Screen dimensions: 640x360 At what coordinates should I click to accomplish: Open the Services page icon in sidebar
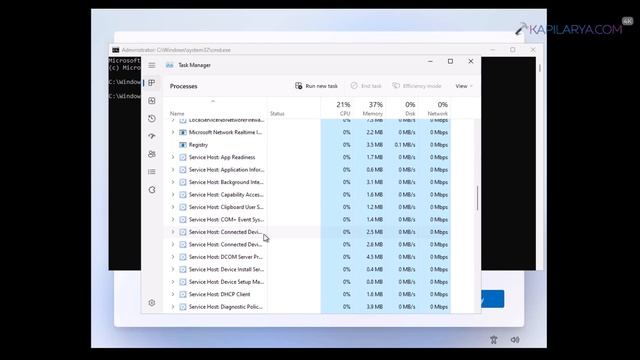tap(152, 190)
